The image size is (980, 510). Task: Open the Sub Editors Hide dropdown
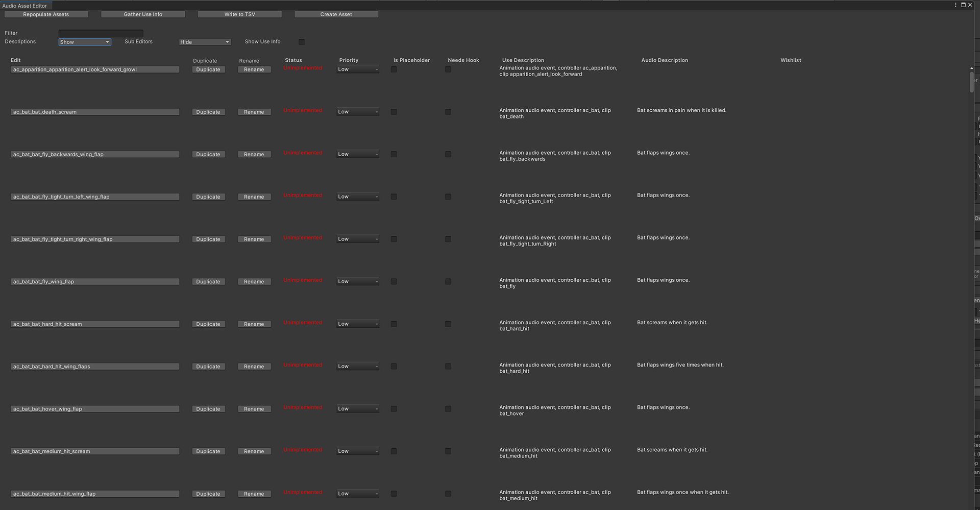[x=205, y=42]
